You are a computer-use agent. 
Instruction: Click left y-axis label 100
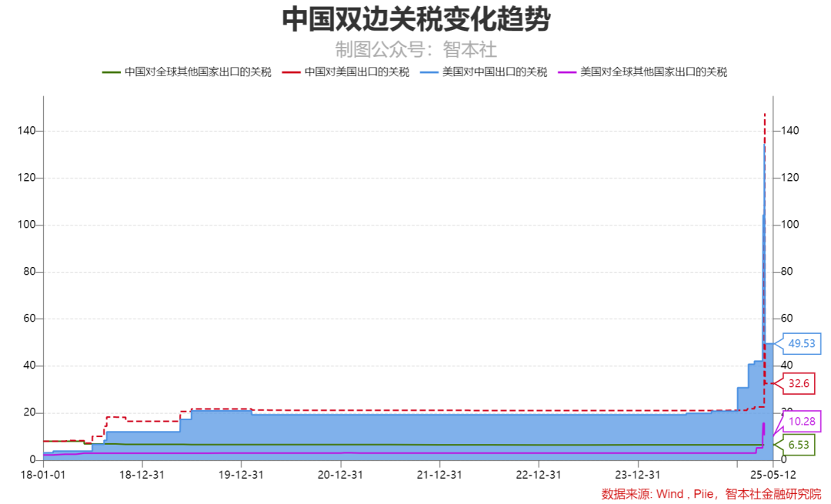pyautogui.click(x=26, y=225)
